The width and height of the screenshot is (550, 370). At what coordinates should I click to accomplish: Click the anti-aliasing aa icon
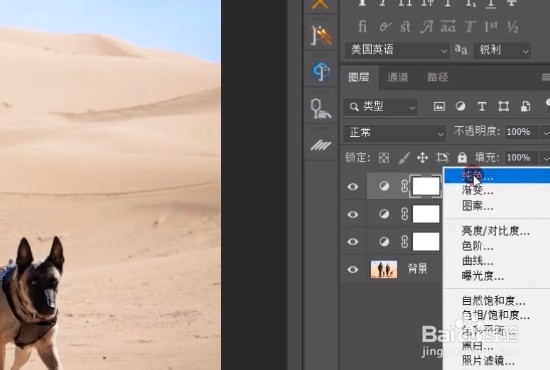(x=461, y=50)
